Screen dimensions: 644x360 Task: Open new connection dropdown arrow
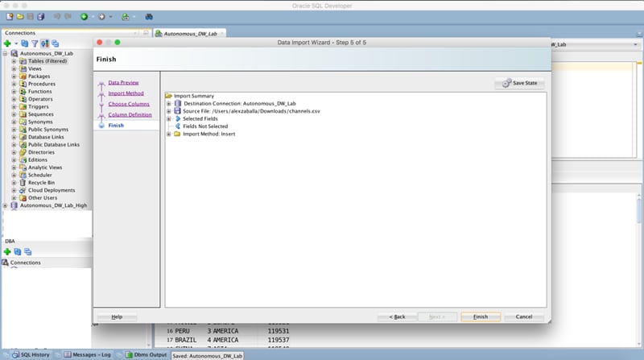click(x=16, y=43)
